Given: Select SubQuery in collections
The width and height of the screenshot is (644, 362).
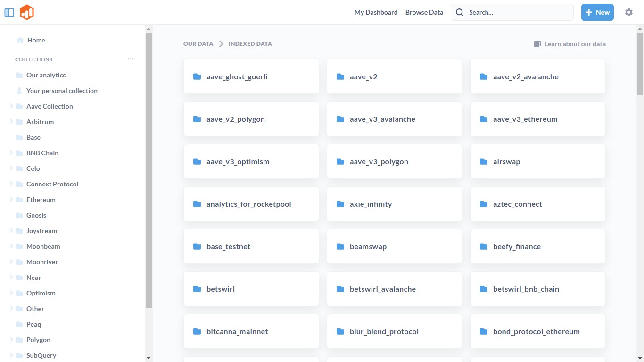Looking at the screenshot, I should click(41, 355).
